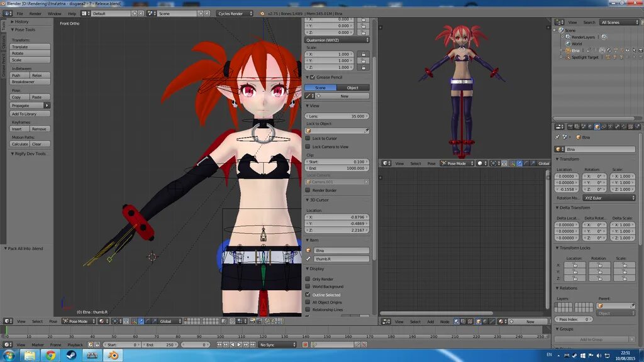The image size is (644, 362).
Task: Click eyedropper in Lock to Object field
Action: pyautogui.click(x=366, y=131)
